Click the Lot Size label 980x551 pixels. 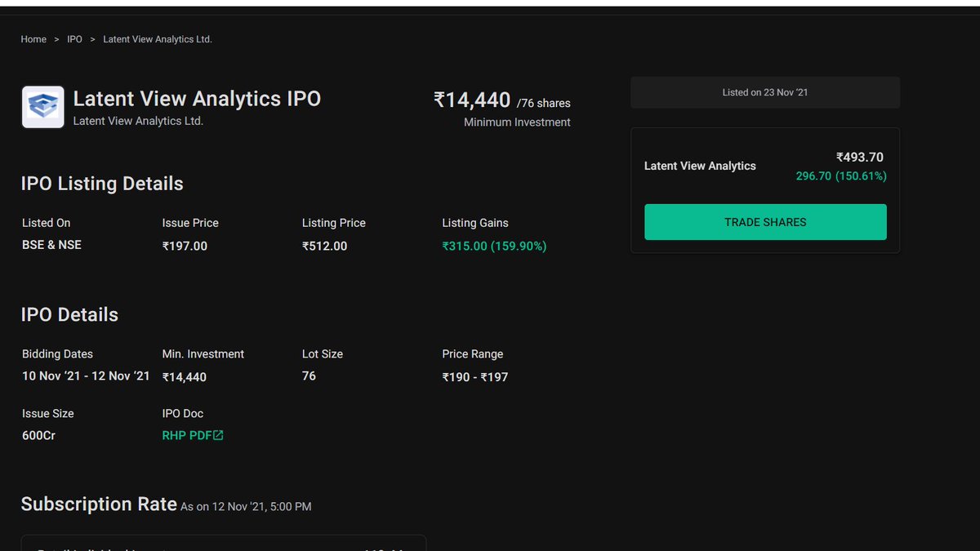(323, 354)
